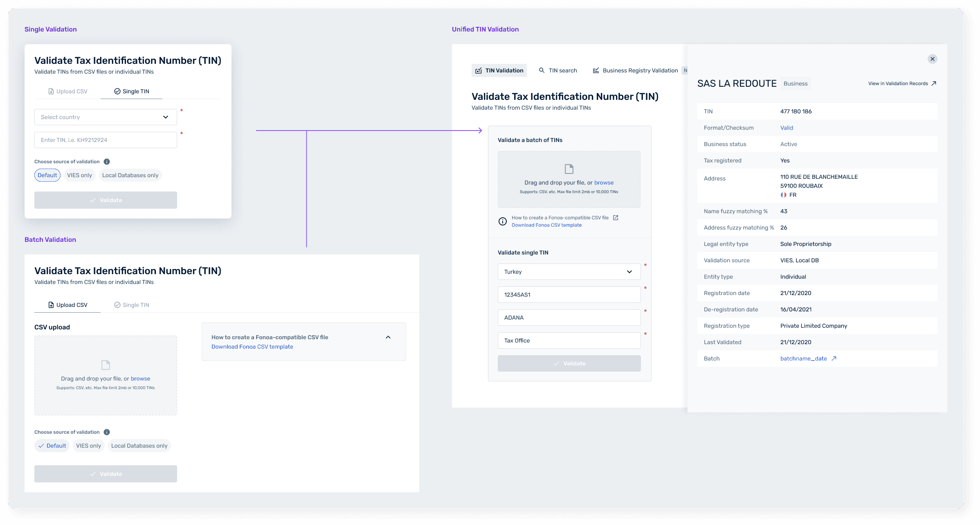The width and height of the screenshot is (980, 525).
Task: Click the Enter TIN input field
Action: coord(106,140)
